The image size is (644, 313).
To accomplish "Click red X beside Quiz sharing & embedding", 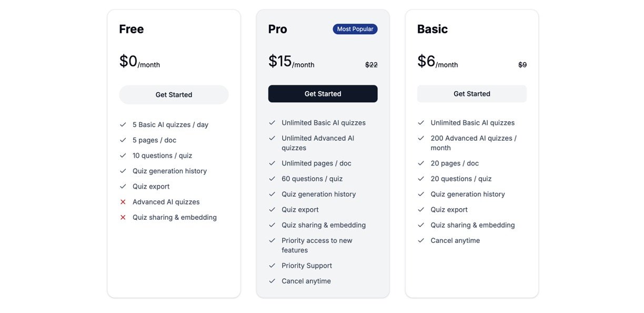I will pyautogui.click(x=123, y=217).
